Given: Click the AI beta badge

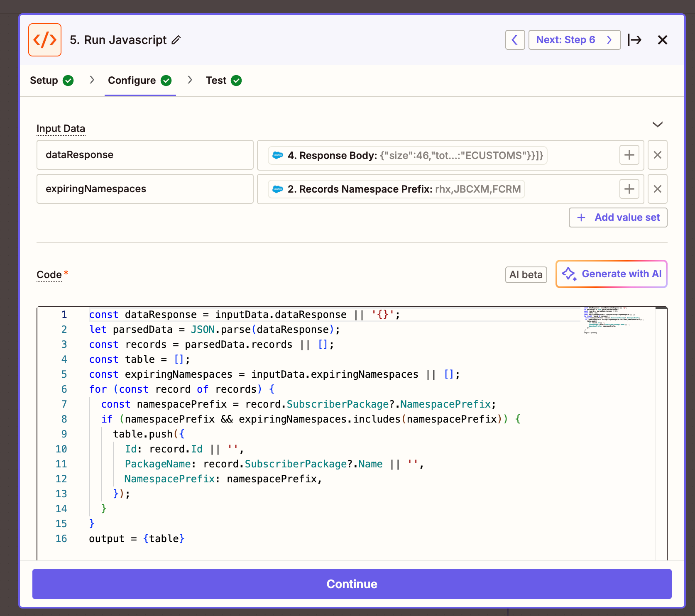Looking at the screenshot, I should pos(526,275).
